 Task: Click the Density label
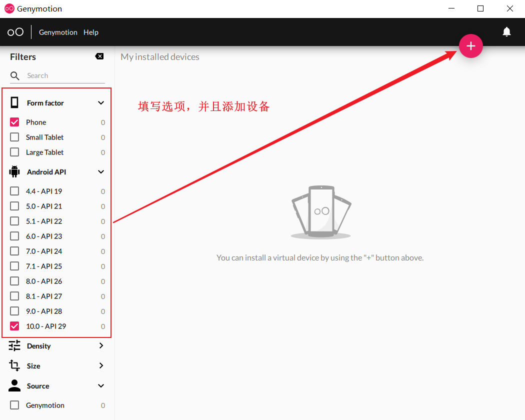click(39, 346)
